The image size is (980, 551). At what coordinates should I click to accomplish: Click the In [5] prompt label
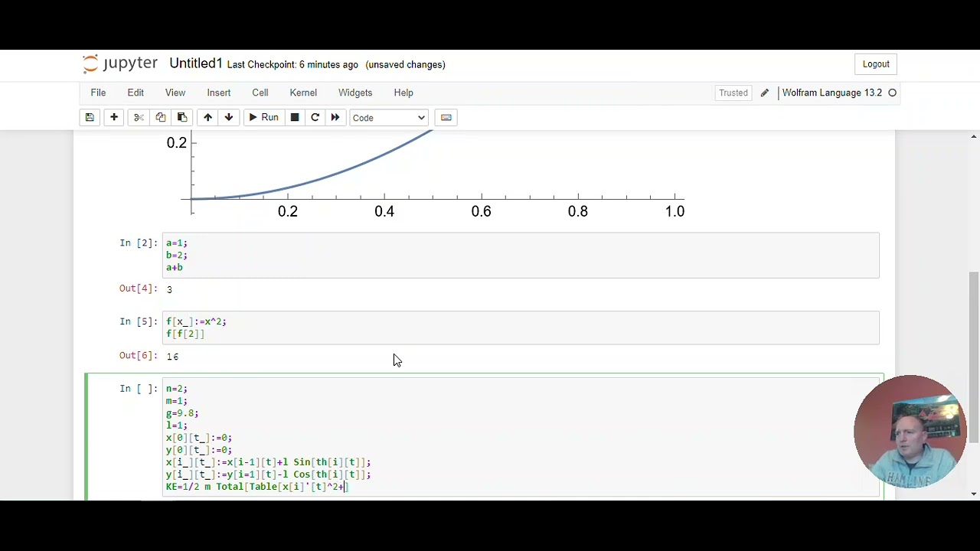click(139, 321)
